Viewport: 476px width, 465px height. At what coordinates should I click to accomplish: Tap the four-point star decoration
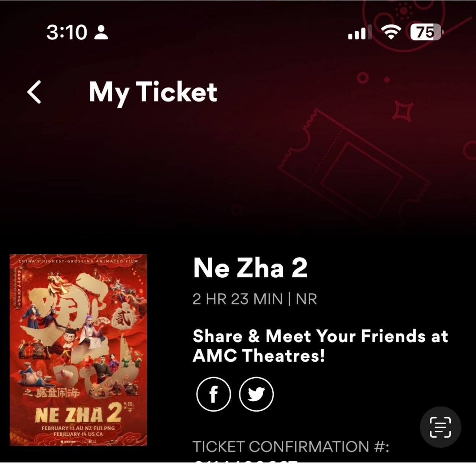coord(403,111)
